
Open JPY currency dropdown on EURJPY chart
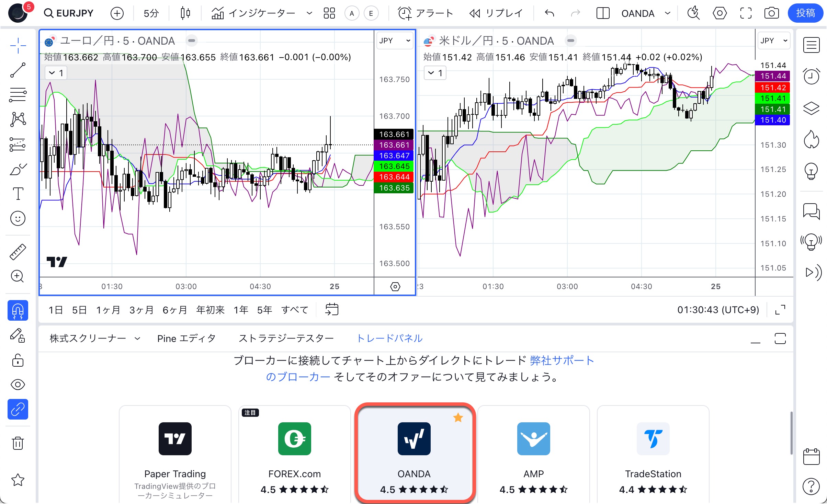click(395, 41)
